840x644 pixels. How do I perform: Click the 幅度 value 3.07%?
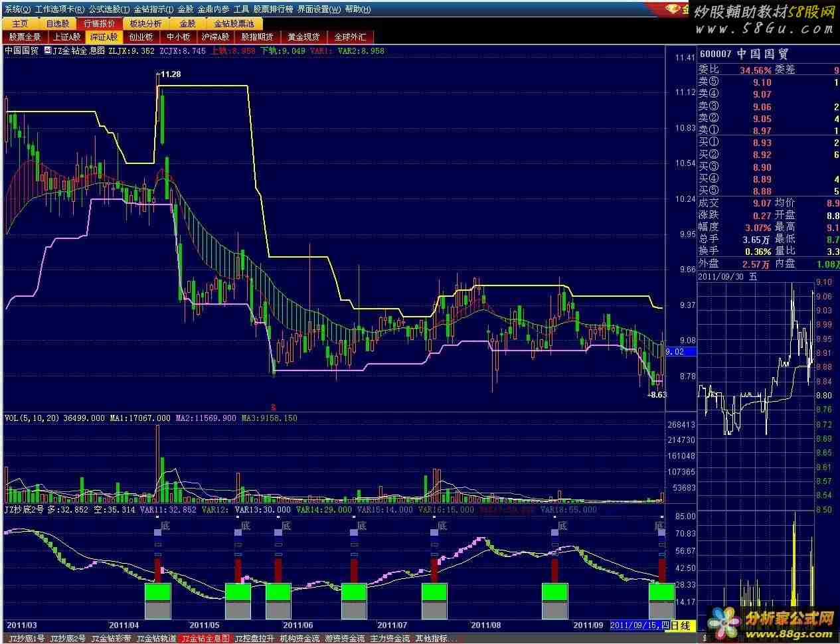pos(758,227)
